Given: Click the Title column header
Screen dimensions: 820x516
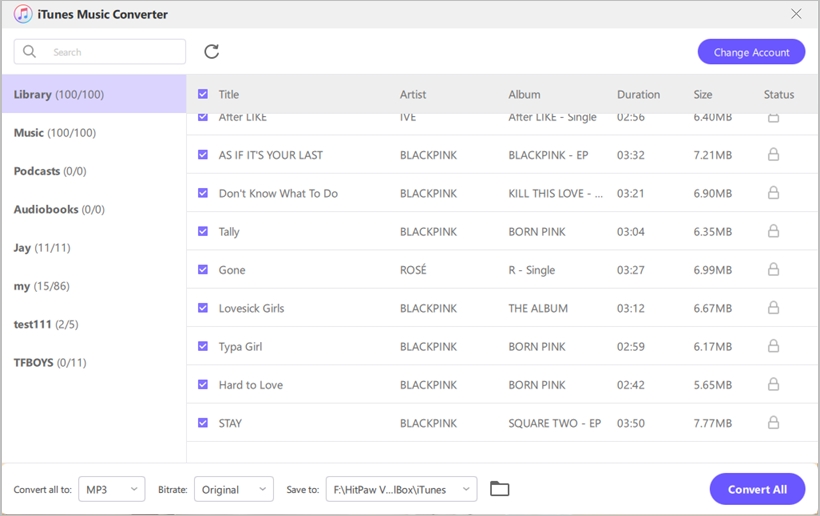Looking at the screenshot, I should 229,94.
